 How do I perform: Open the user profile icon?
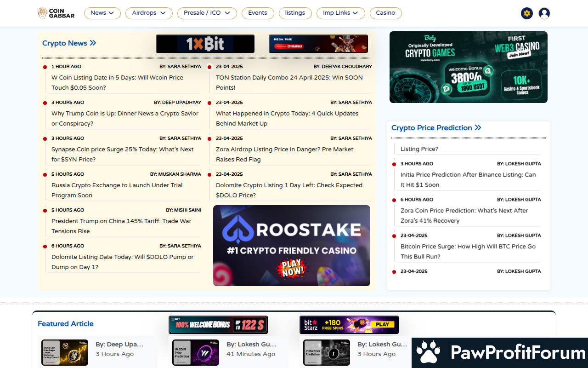click(544, 13)
